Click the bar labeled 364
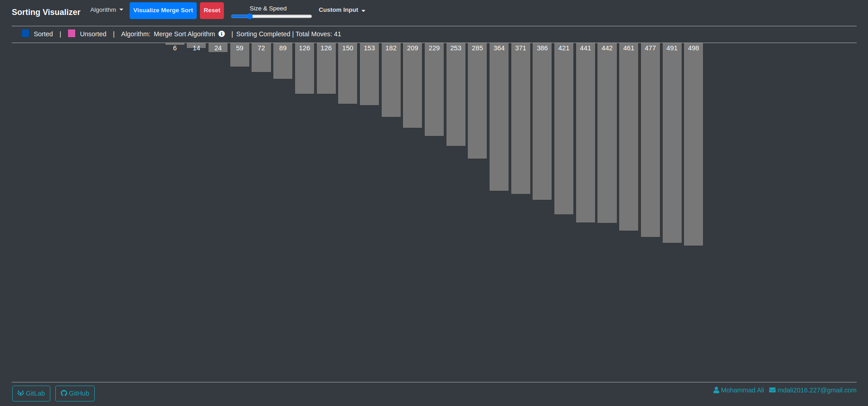 pyautogui.click(x=499, y=117)
